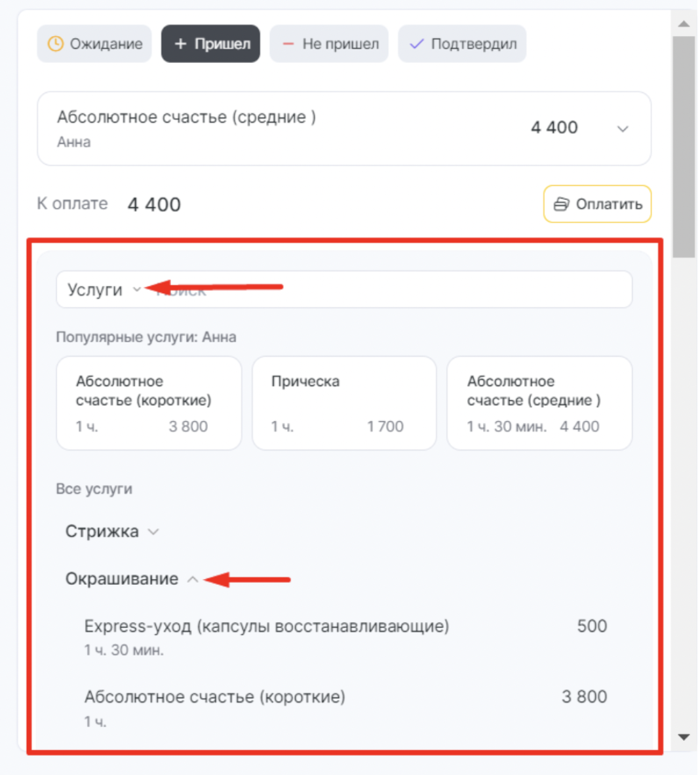
Task: Click the vertical scrollbar thumb
Action: coord(684,147)
